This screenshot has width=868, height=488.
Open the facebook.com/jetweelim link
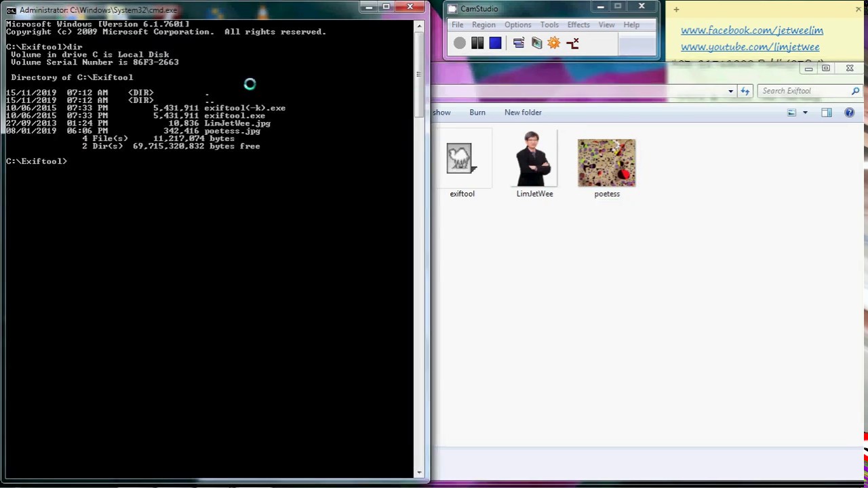coord(752,30)
